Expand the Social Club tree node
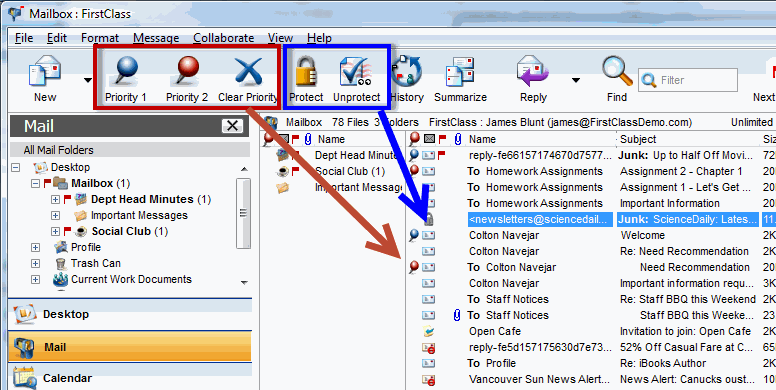The height and width of the screenshot is (390, 776). [55, 231]
